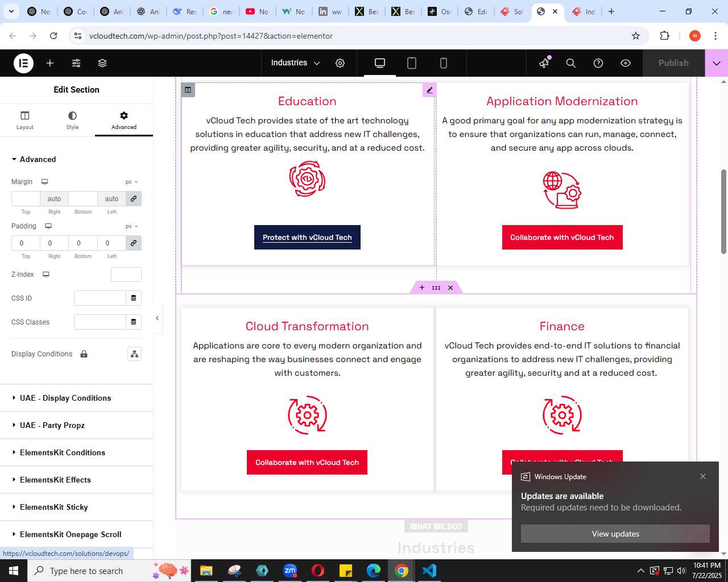Click Protect with vCloud Tech button
This screenshot has width=728, height=582.
click(307, 237)
